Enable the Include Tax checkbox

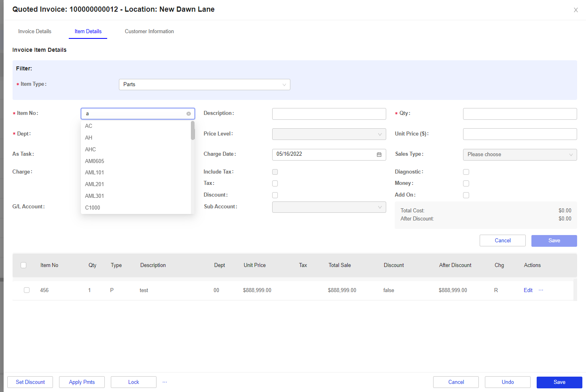click(x=275, y=172)
